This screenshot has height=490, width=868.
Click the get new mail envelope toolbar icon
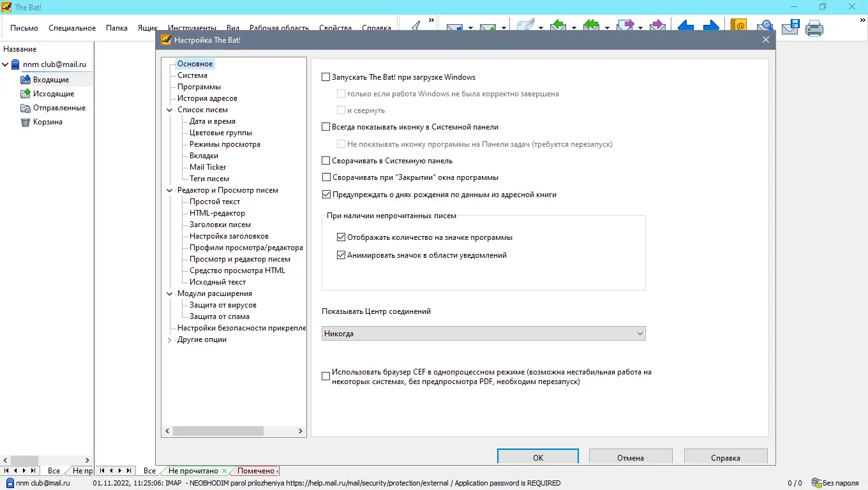454,27
